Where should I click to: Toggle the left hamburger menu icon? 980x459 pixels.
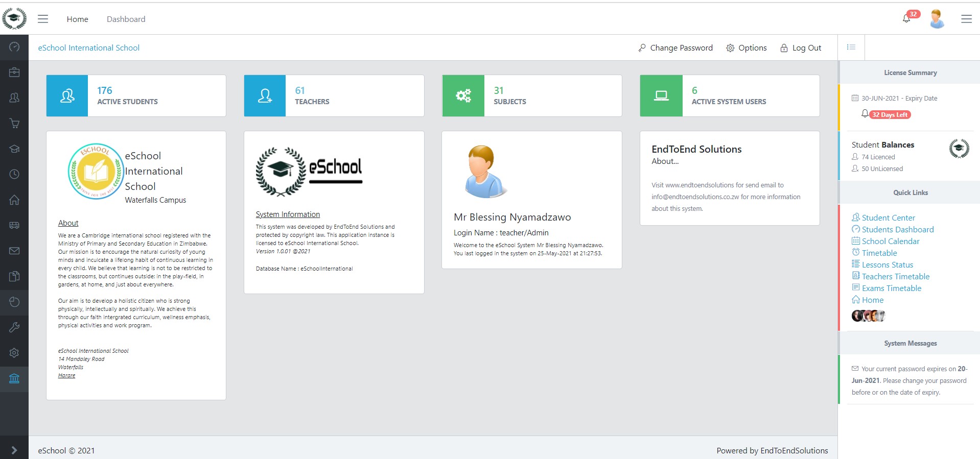point(43,19)
